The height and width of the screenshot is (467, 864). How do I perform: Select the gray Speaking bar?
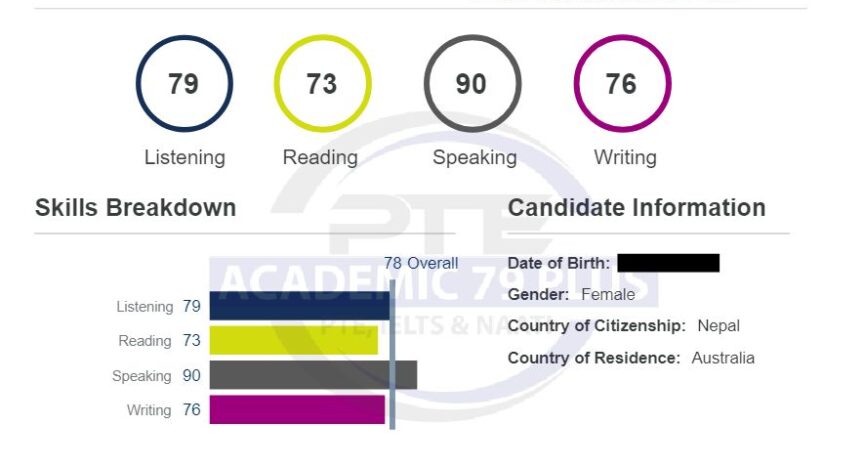(x=313, y=375)
